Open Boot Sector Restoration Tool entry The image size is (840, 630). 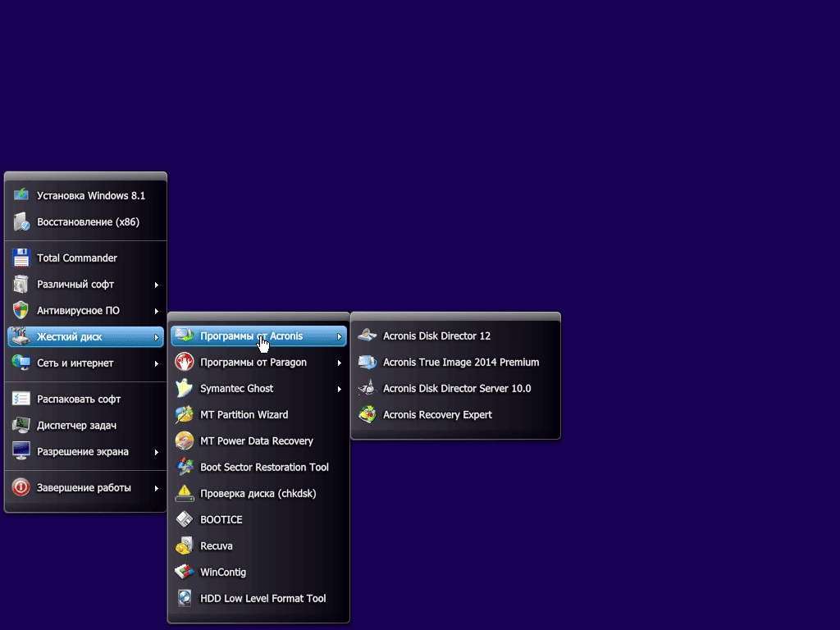[258, 467]
